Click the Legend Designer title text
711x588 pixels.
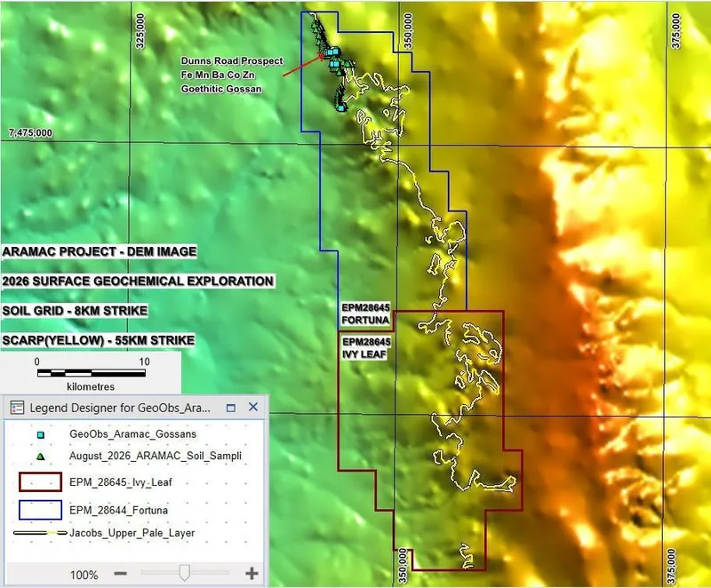pos(120,408)
